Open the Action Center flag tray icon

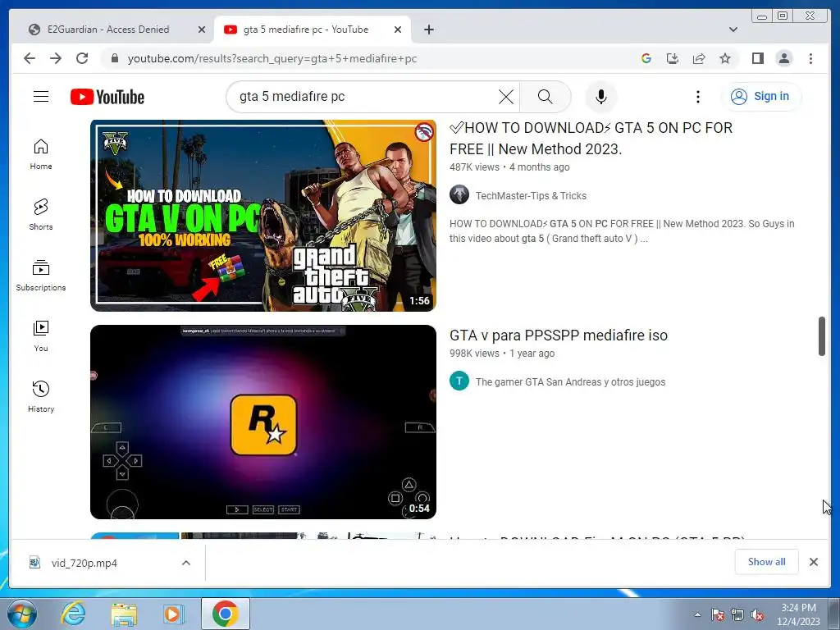pos(717,614)
